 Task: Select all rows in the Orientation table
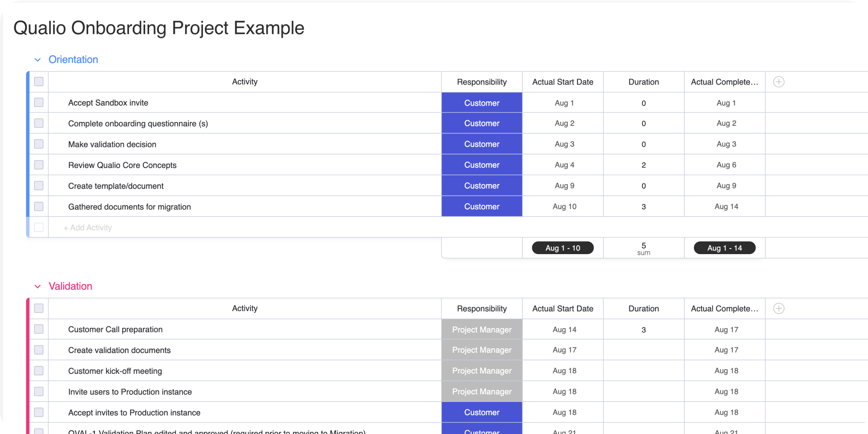tap(39, 82)
